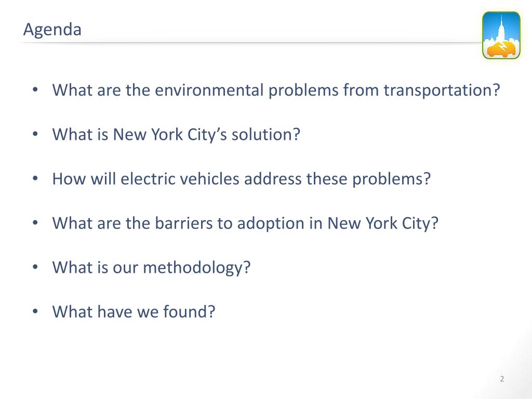Select the barriers to adoption bullet text
Viewport: 532px width, 399px height.
[245, 223]
